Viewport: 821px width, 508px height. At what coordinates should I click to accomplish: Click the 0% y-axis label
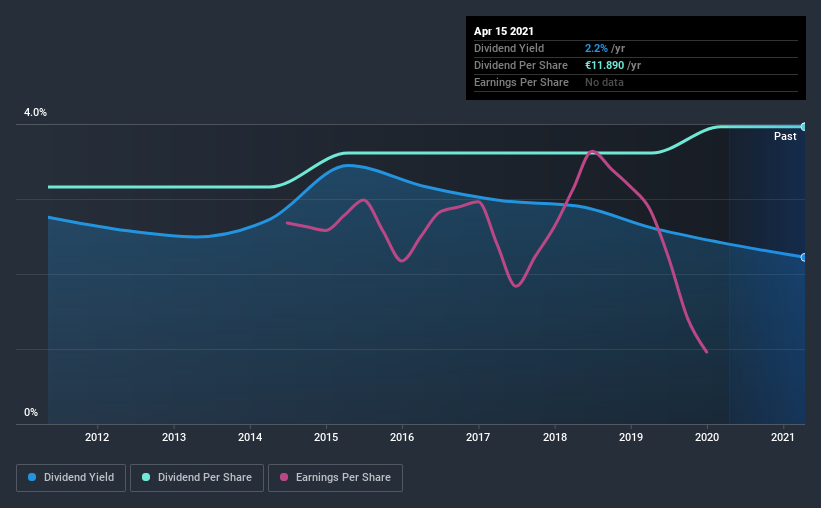[x=31, y=412]
